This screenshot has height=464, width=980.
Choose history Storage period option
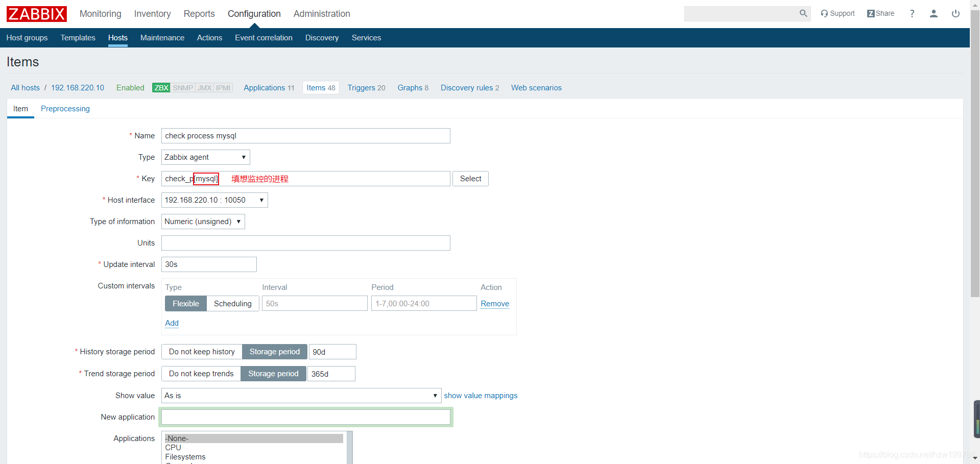pyautogui.click(x=275, y=352)
